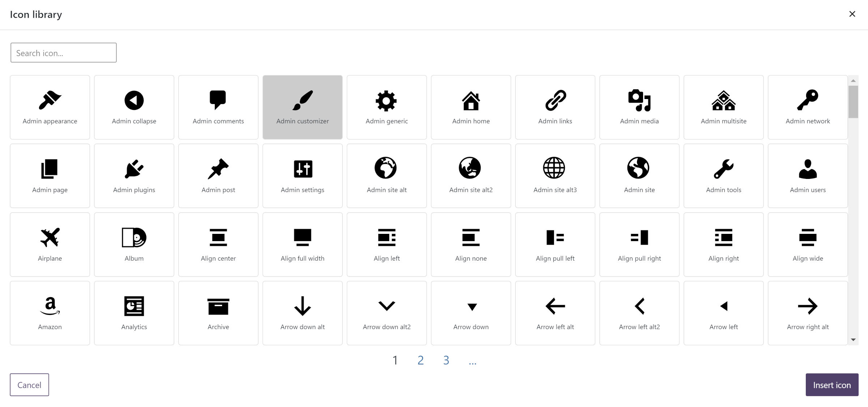Go to page 2 of icons
The height and width of the screenshot is (407, 868).
pyautogui.click(x=420, y=360)
